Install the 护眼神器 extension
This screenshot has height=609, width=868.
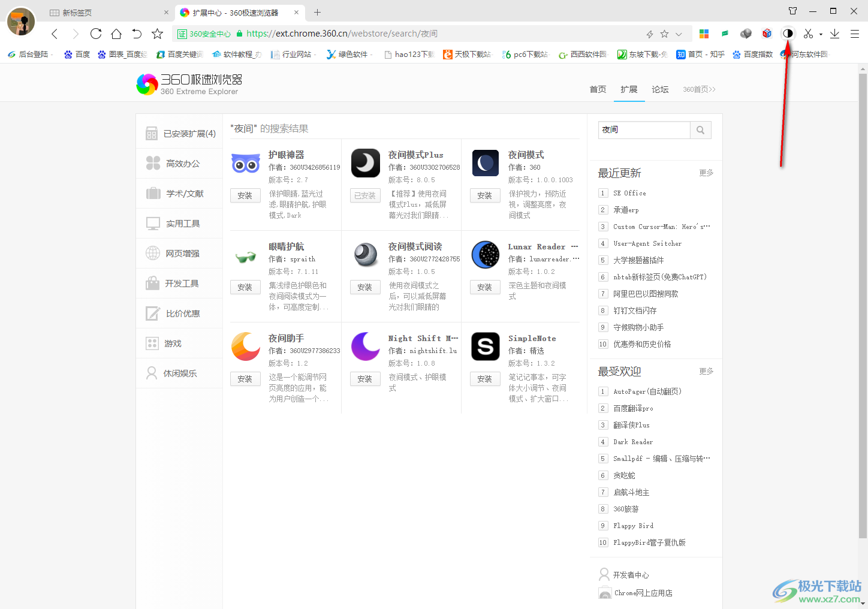coord(245,195)
